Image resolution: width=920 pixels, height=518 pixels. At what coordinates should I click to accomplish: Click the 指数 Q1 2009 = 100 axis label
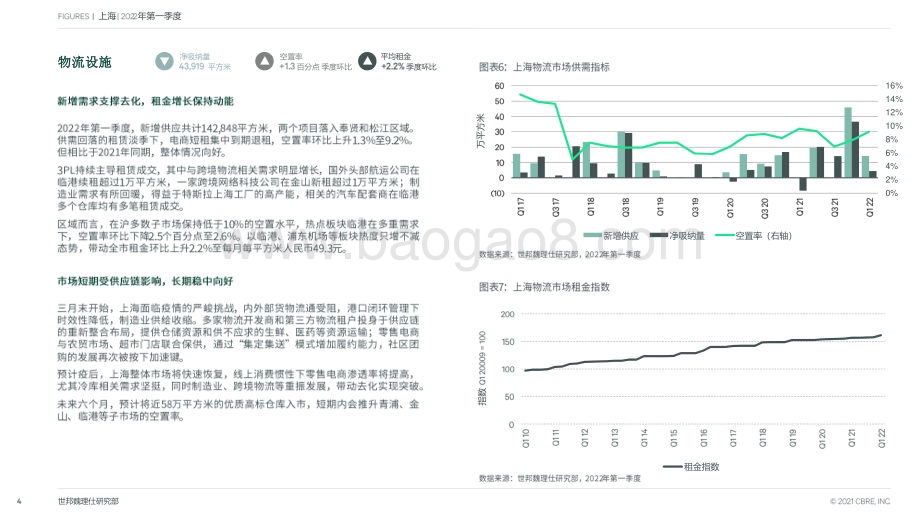tap(482, 368)
